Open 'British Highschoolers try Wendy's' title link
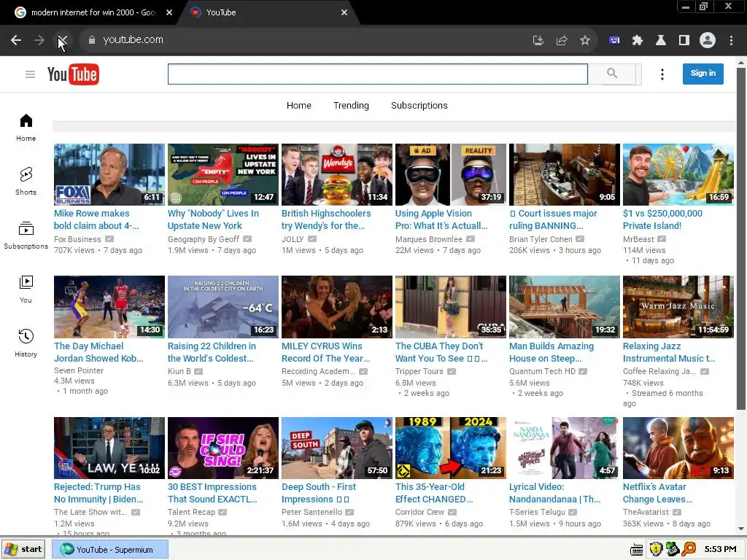 [x=326, y=219]
